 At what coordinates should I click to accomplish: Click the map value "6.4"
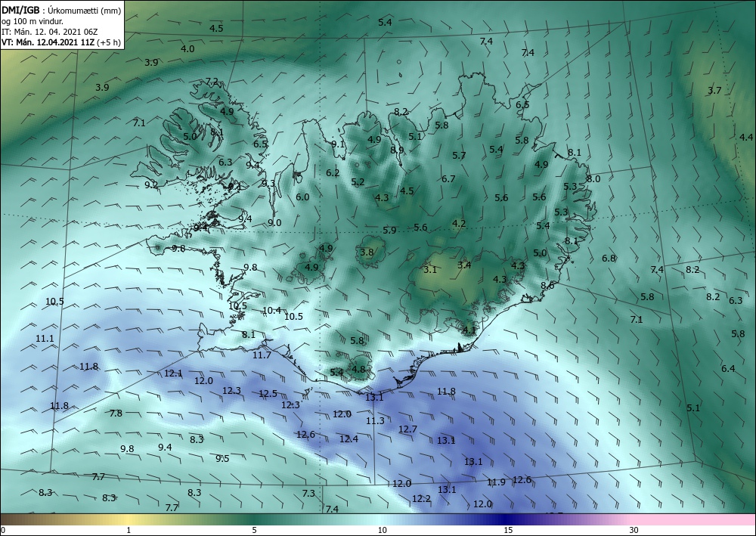(x=728, y=369)
